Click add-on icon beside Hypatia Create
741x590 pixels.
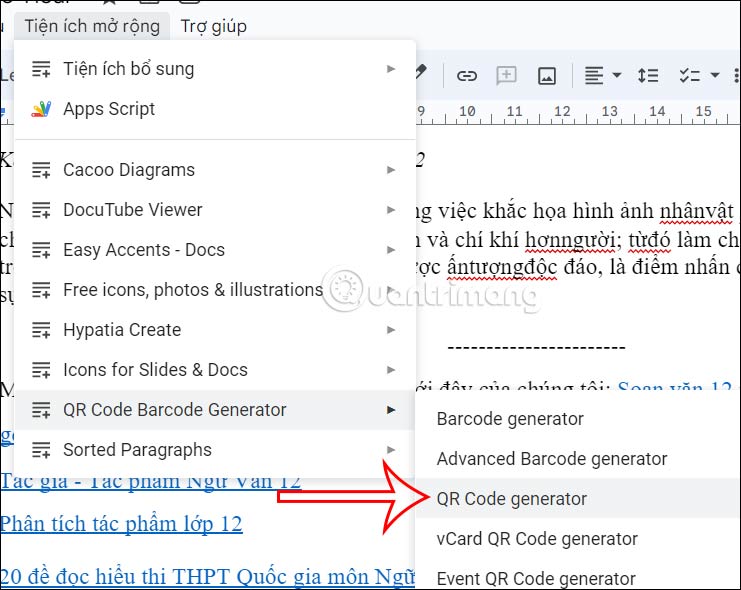[x=41, y=330]
